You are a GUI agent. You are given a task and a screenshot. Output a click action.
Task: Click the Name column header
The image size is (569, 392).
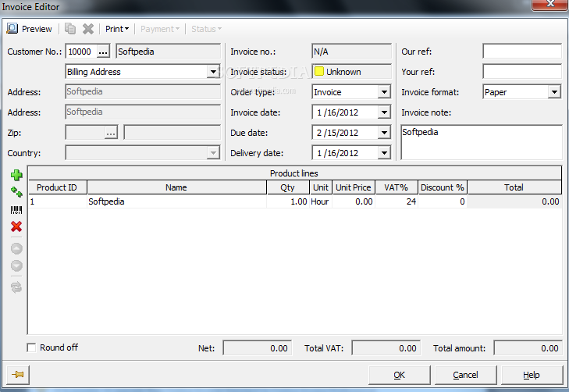point(176,187)
